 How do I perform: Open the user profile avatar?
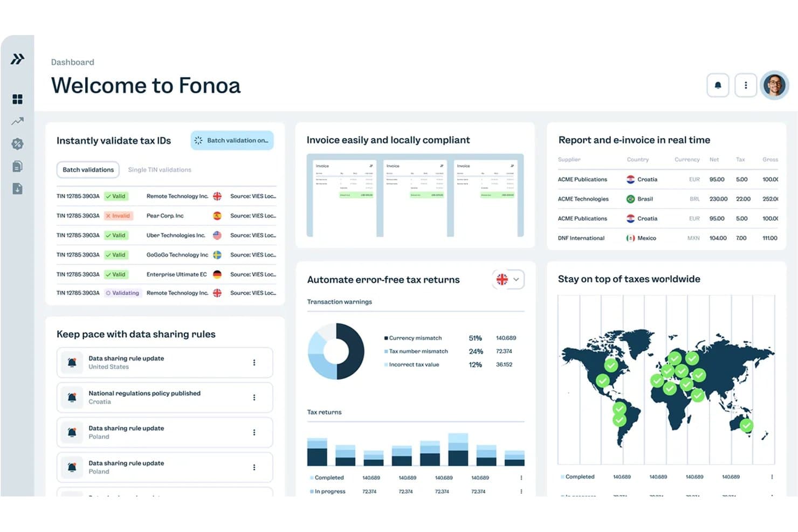775,85
